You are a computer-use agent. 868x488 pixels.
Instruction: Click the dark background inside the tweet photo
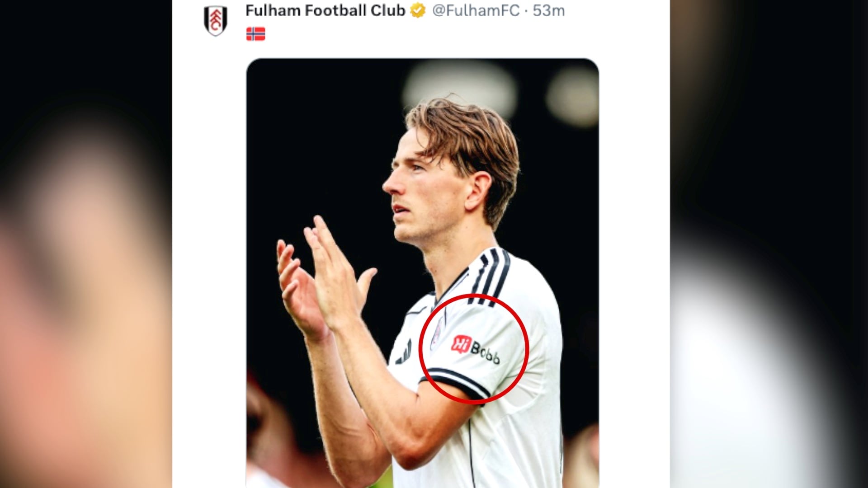tap(316, 136)
